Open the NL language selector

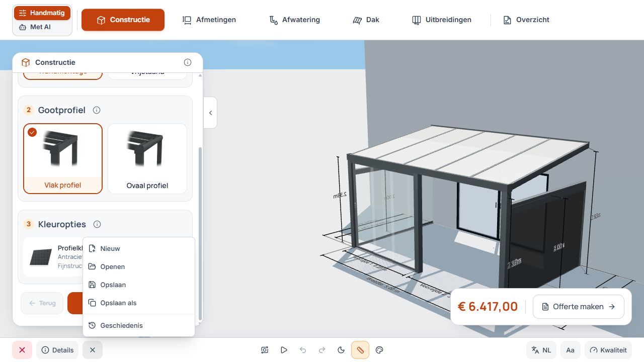tap(541, 350)
